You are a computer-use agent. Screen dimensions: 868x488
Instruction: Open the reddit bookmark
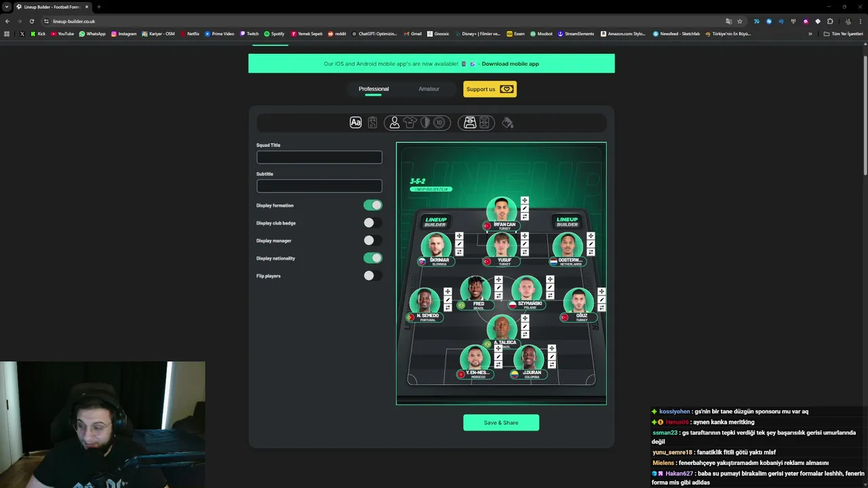[x=337, y=33]
